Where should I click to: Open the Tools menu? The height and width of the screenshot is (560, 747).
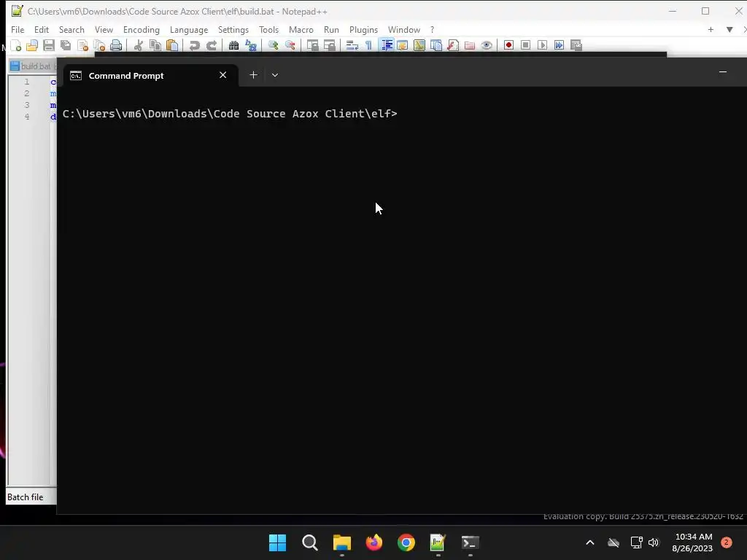[x=268, y=29]
